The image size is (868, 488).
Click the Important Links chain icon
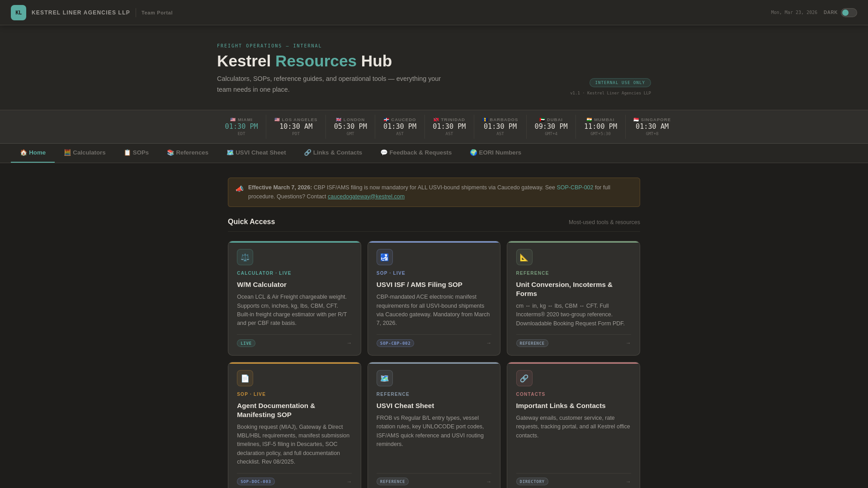pyautogui.click(x=524, y=378)
